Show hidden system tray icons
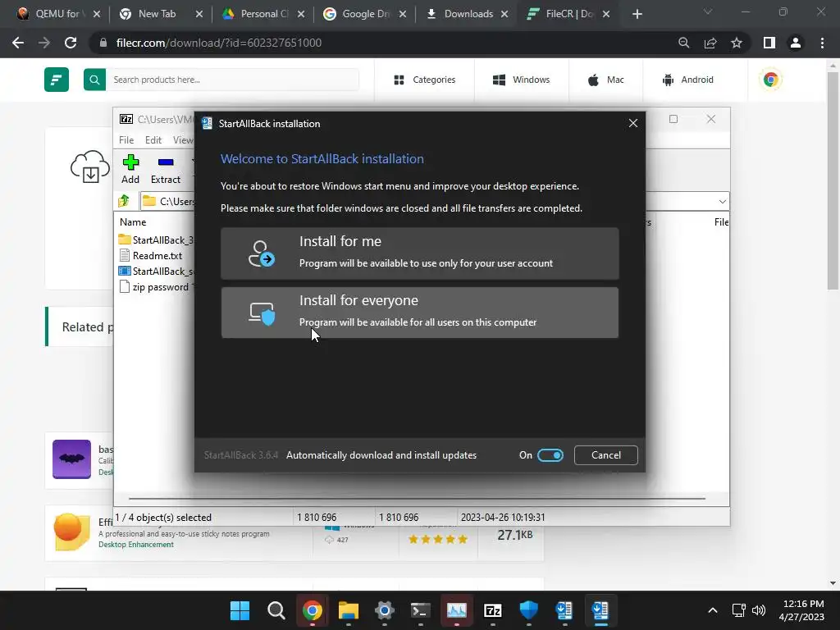Viewport: 840px width, 630px height. click(x=713, y=610)
